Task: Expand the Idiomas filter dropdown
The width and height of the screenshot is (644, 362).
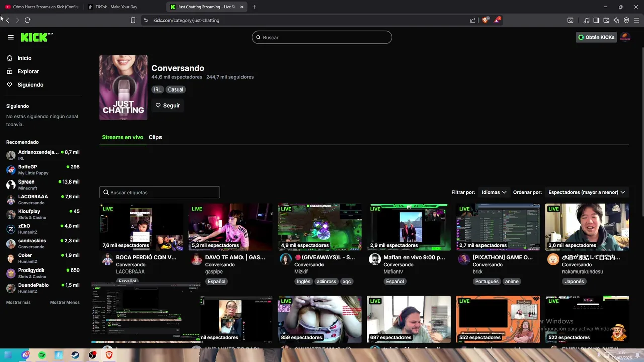Action: (x=494, y=192)
